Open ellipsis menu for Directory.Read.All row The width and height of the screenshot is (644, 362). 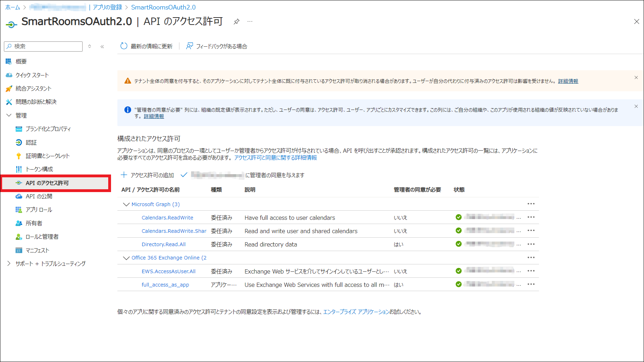point(531,244)
